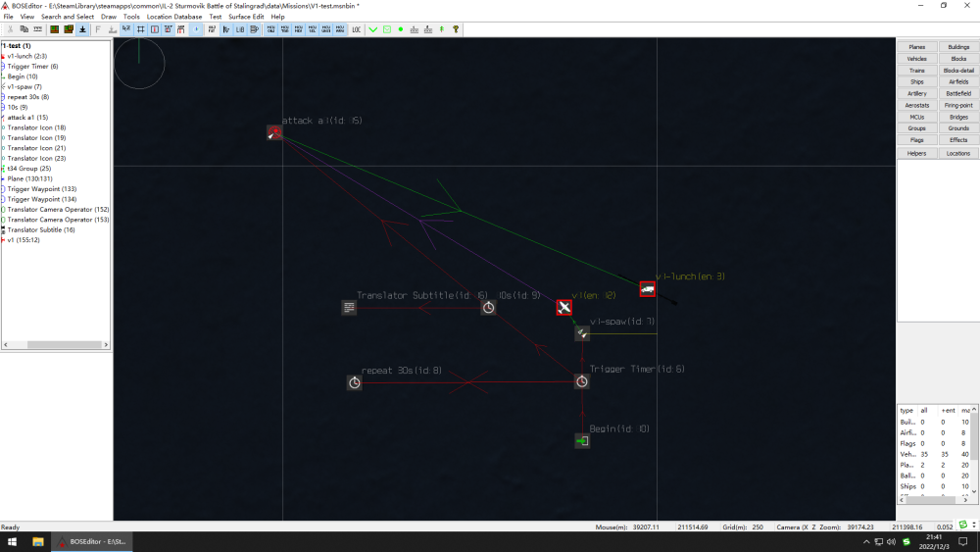Click the Ships row in statistics table

point(934,486)
